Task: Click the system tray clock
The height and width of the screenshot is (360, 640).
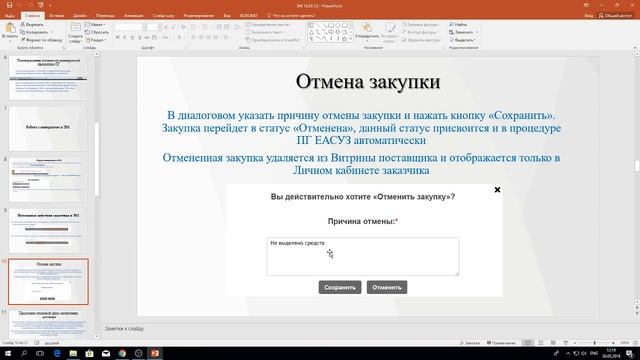Action: pyautogui.click(x=611, y=353)
